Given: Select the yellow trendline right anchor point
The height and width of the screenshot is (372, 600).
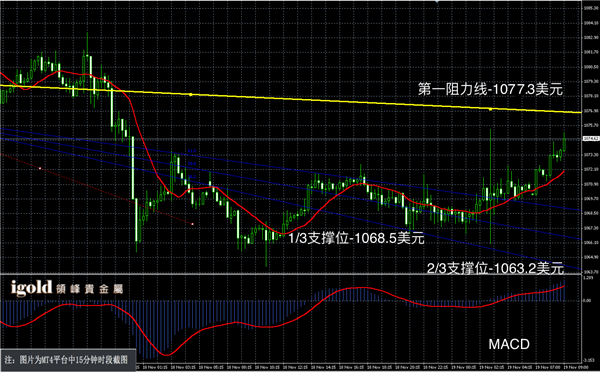Looking at the screenshot, I should [491, 109].
